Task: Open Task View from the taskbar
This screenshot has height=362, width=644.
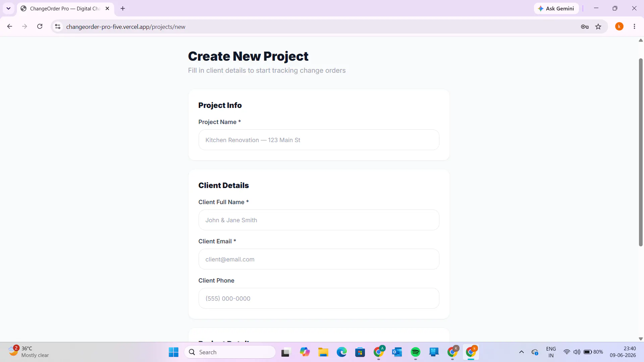Action: pos(285,352)
